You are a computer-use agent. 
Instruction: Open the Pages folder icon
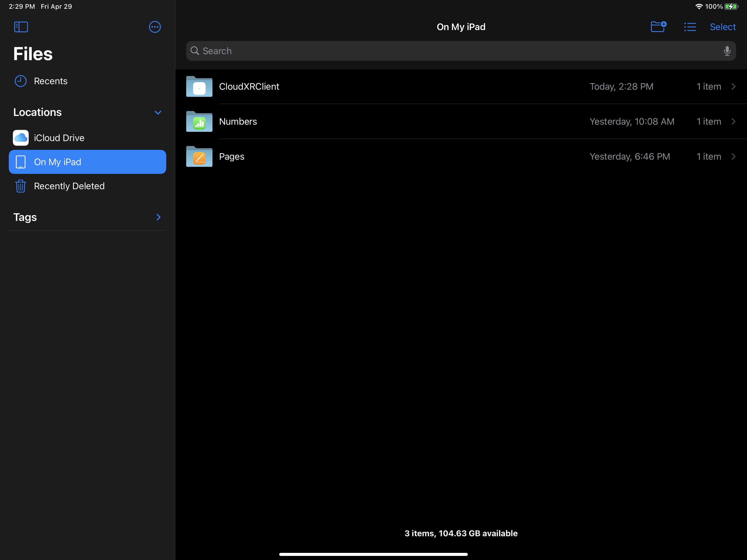click(199, 157)
